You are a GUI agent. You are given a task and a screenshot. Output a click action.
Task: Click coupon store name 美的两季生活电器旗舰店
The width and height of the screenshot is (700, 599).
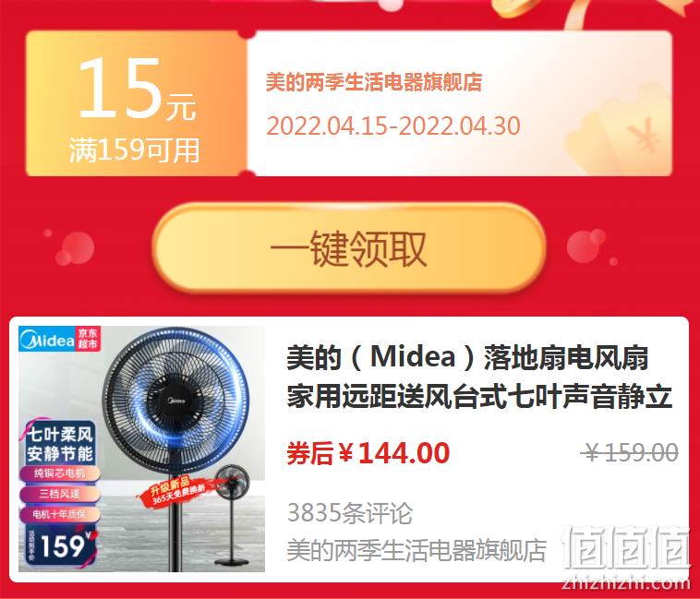[374, 82]
